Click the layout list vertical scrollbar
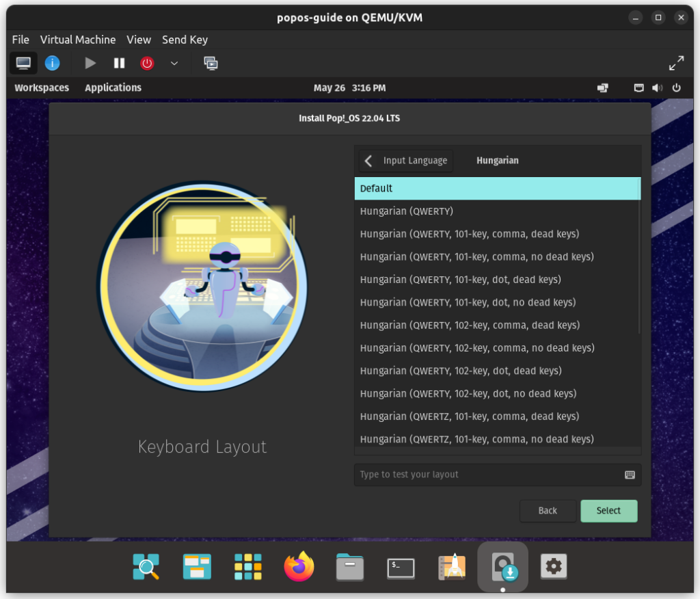 click(x=639, y=256)
